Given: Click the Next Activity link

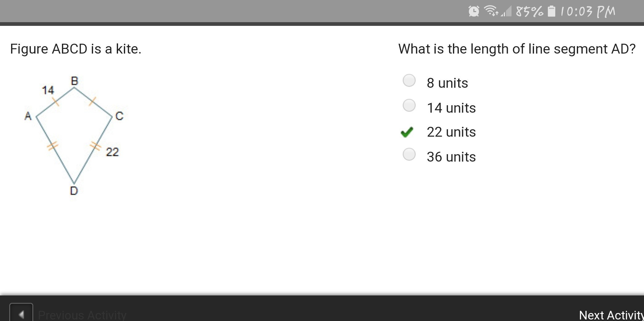Looking at the screenshot, I should pos(611,315).
